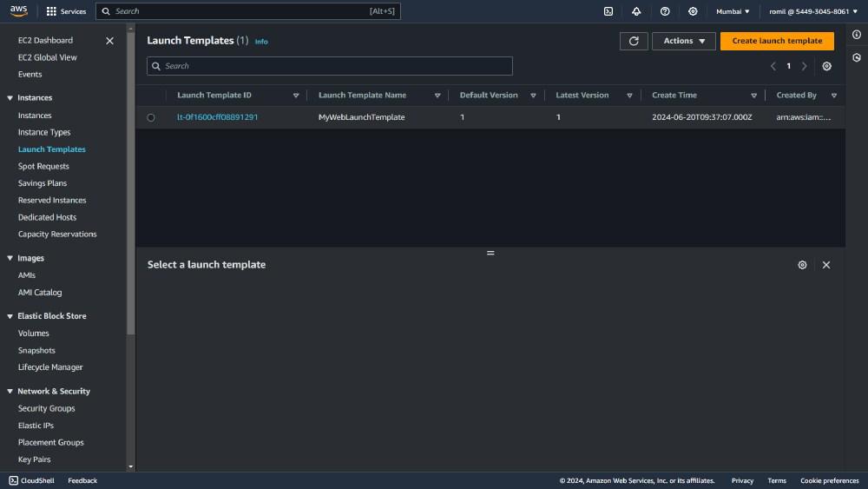The image size is (868, 489).
Task: Select the MyWebLaunchTemplate radio button
Action: point(150,117)
